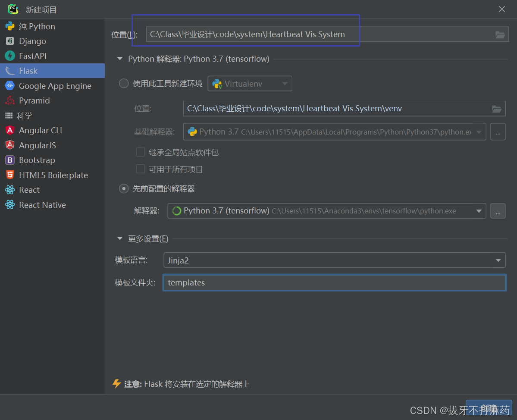Click the 科学 grid icon
This screenshot has height=420, width=517.
tap(9, 116)
